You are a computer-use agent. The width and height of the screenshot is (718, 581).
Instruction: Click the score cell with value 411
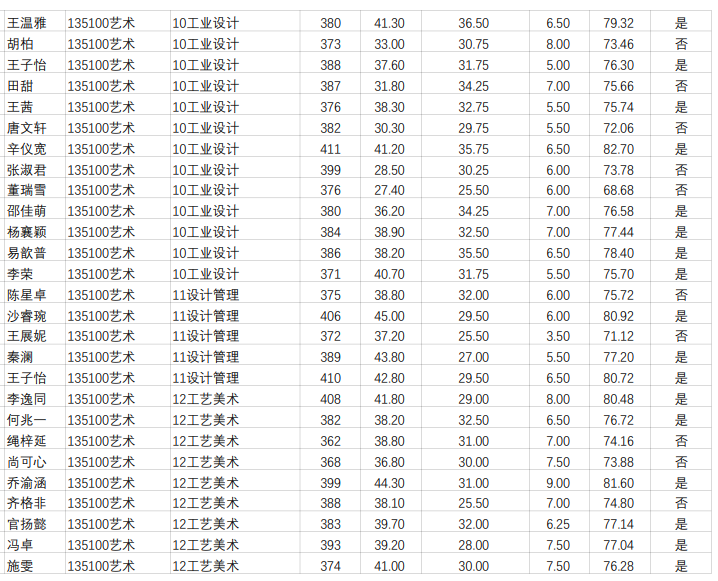click(x=330, y=149)
